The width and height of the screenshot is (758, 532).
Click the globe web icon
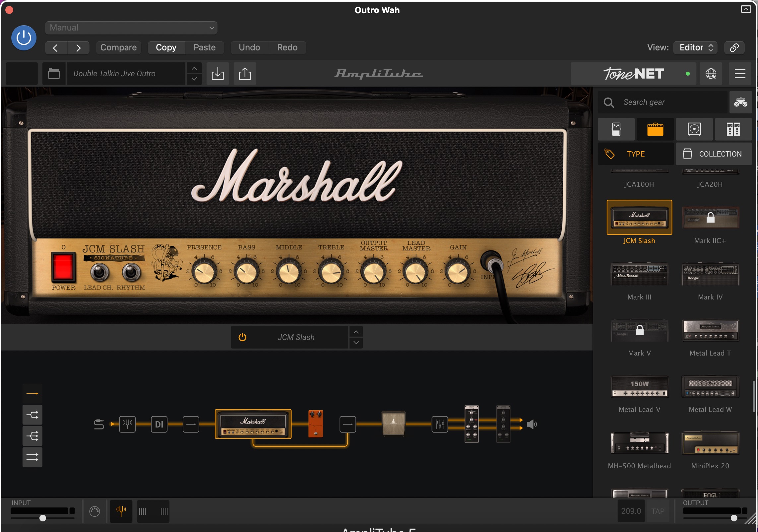(x=711, y=73)
